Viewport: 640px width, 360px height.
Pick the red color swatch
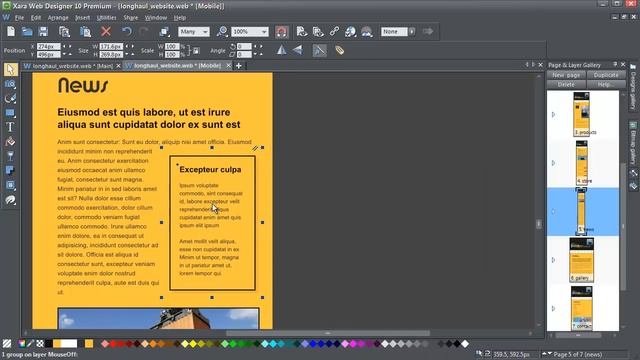113,344
